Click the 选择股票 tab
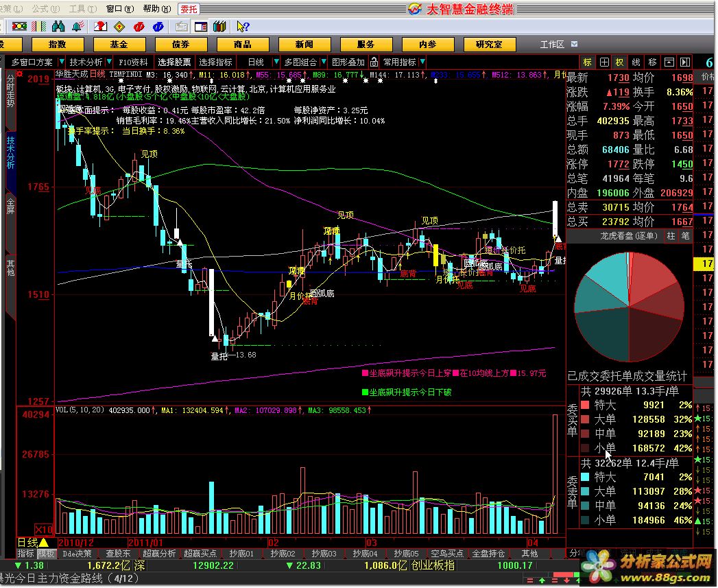 (174, 62)
